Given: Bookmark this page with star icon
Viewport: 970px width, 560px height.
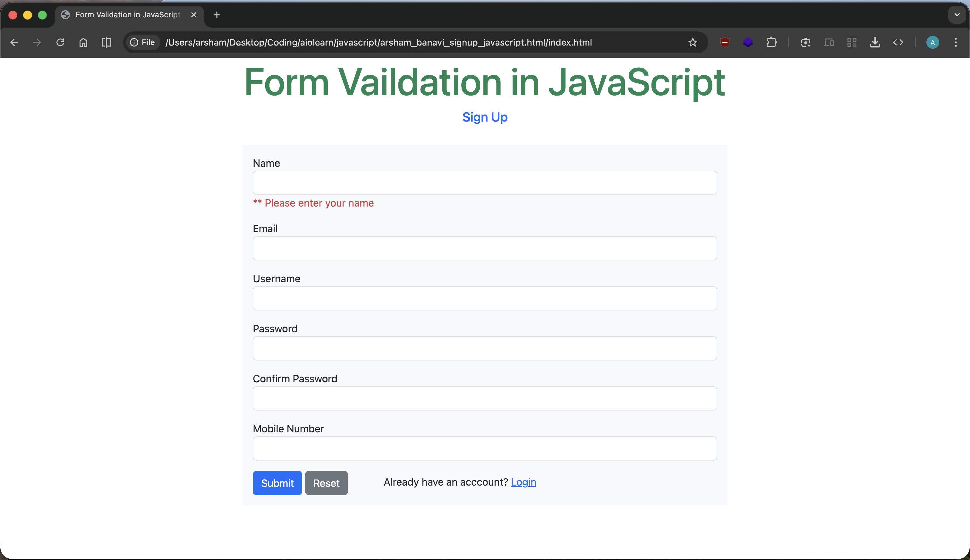Looking at the screenshot, I should click(x=692, y=42).
